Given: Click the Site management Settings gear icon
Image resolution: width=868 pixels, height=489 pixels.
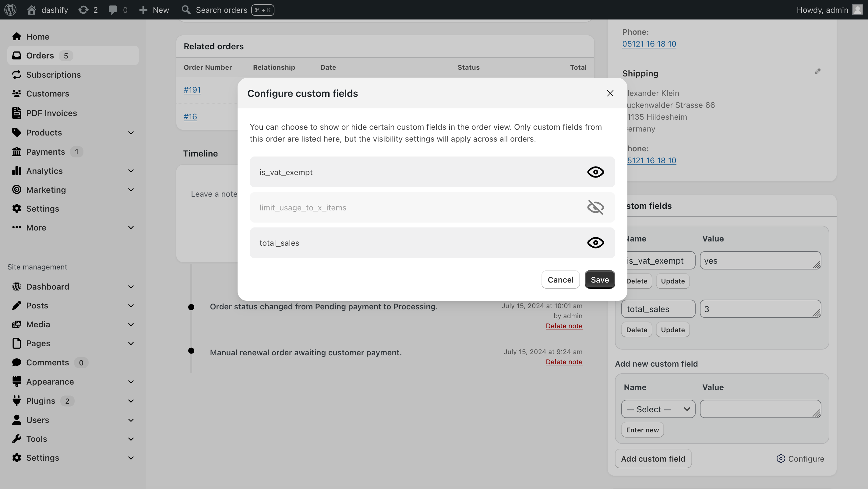Looking at the screenshot, I should [16, 458].
